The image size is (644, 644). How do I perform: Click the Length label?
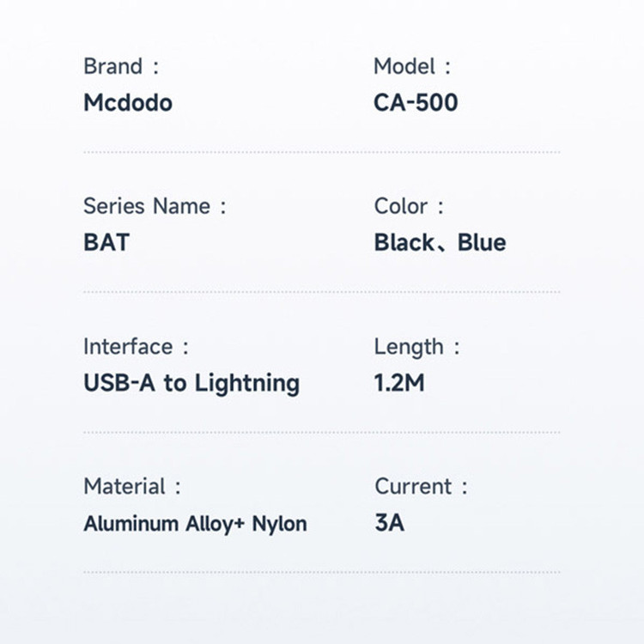coord(416,347)
